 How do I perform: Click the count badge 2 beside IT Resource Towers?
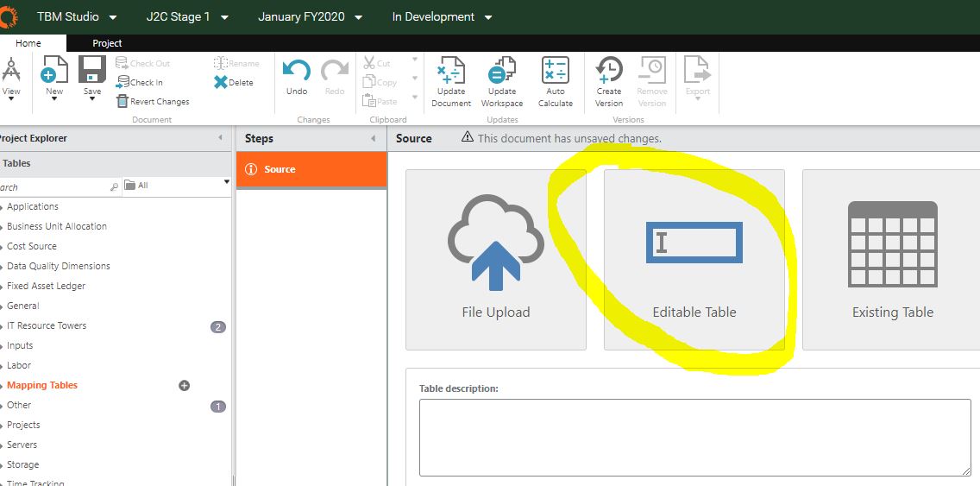218,326
